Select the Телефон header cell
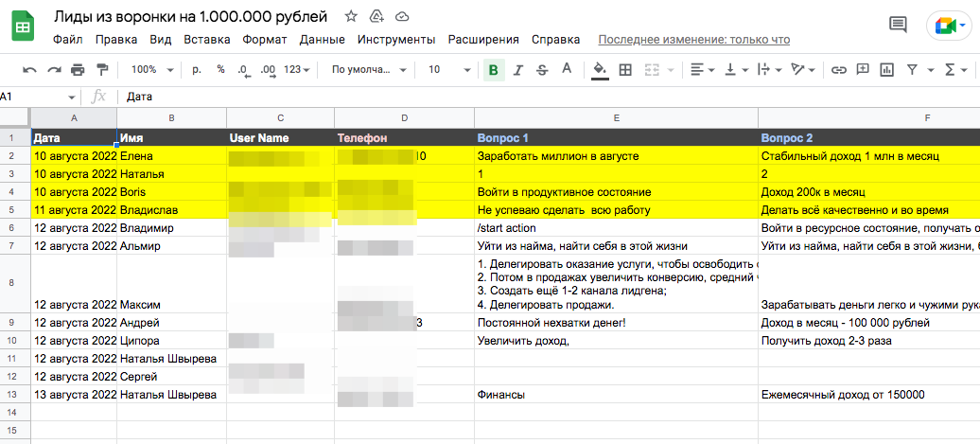 point(404,138)
